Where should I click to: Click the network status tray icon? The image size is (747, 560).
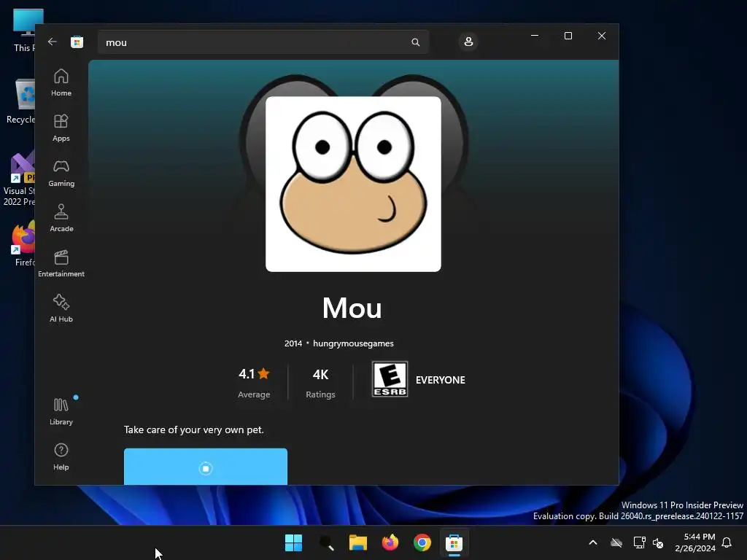pyautogui.click(x=639, y=542)
